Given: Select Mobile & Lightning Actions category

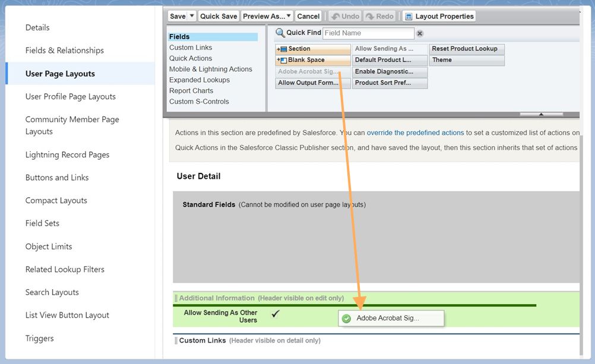Looking at the screenshot, I should pyautogui.click(x=211, y=69).
